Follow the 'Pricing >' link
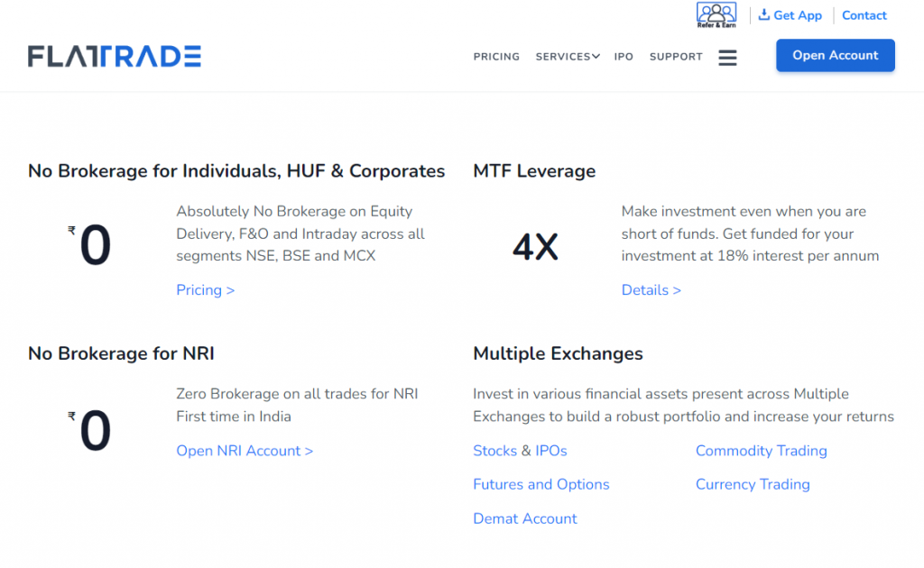Screen dimensions: 924x568 [x=206, y=290]
